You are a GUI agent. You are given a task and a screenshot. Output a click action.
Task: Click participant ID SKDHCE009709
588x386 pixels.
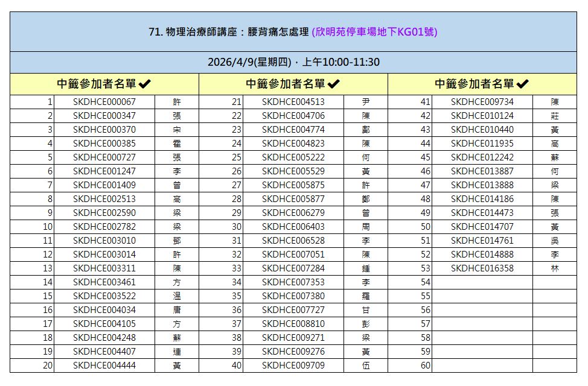(x=293, y=365)
